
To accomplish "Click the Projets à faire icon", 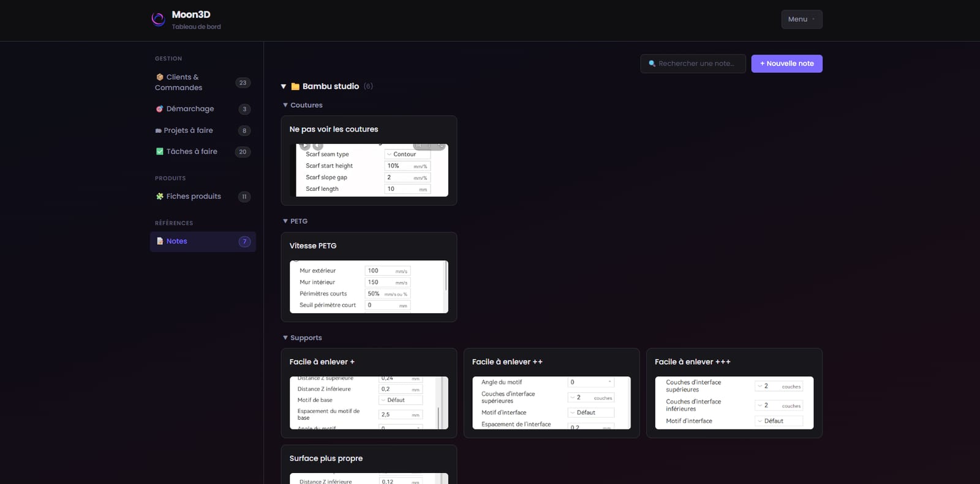I will [x=159, y=130].
